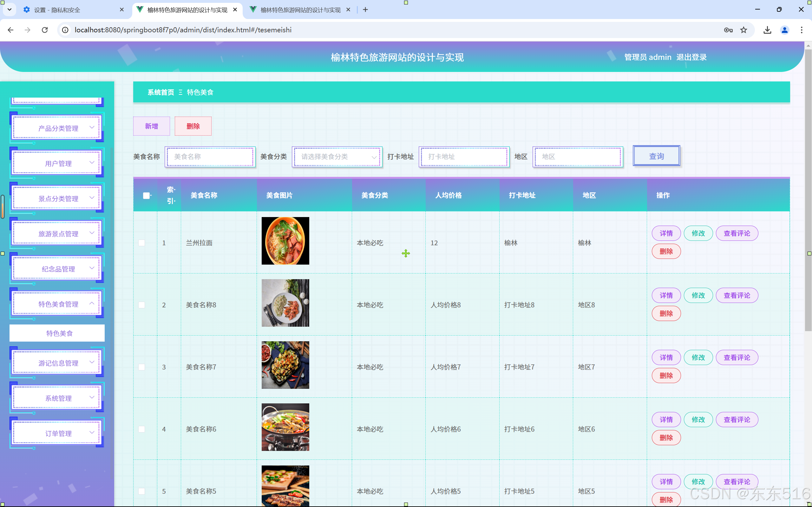This screenshot has width=812, height=507.
Task: Click the password key icon in address bar
Action: click(x=728, y=30)
